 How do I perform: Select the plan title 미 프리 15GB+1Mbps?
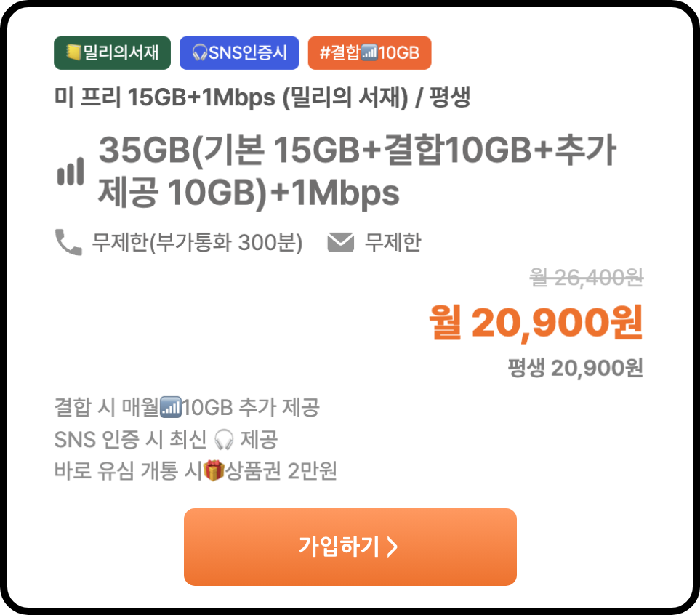(165, 97)
